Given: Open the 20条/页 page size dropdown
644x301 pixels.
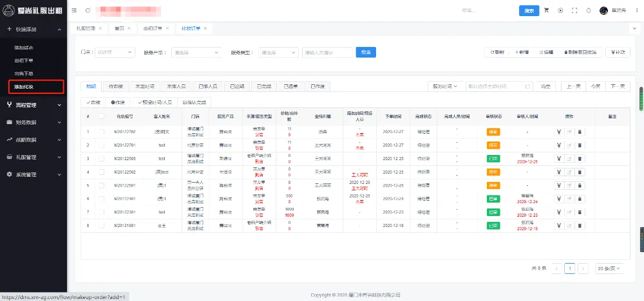Looking at the screenshot, I should [x=607, y=268].
